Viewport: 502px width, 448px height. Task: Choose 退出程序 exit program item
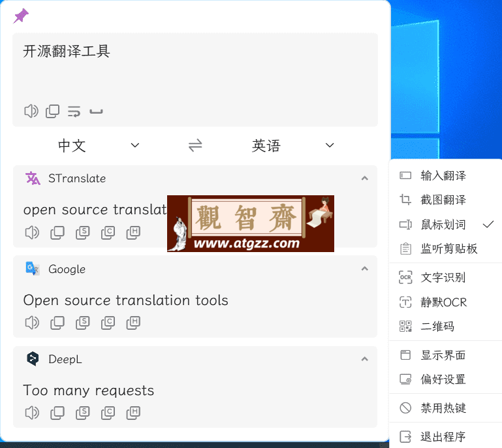pos(446,436)
